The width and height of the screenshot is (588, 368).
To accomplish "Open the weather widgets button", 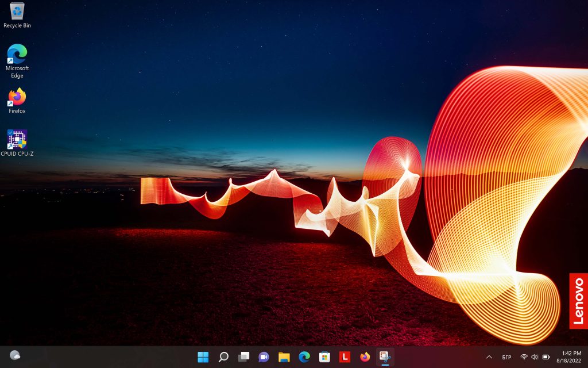I will coord(16,356).
